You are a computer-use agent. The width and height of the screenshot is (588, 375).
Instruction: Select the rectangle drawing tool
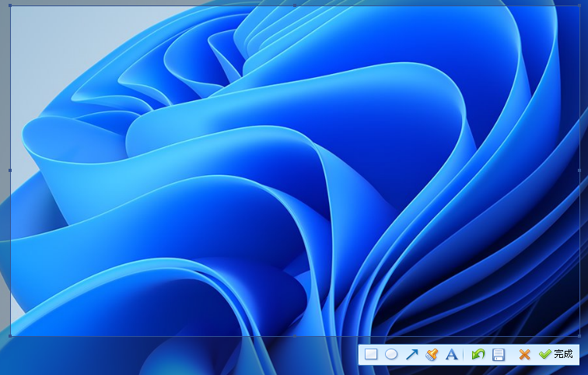pyautogui.click(x=371, y=354)
